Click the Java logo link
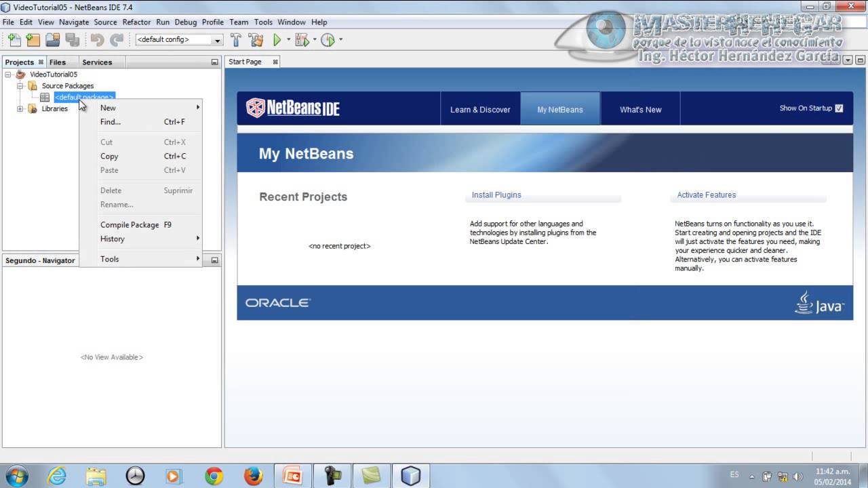This screenshot has height=488, width=868. [x=819, y=302]
